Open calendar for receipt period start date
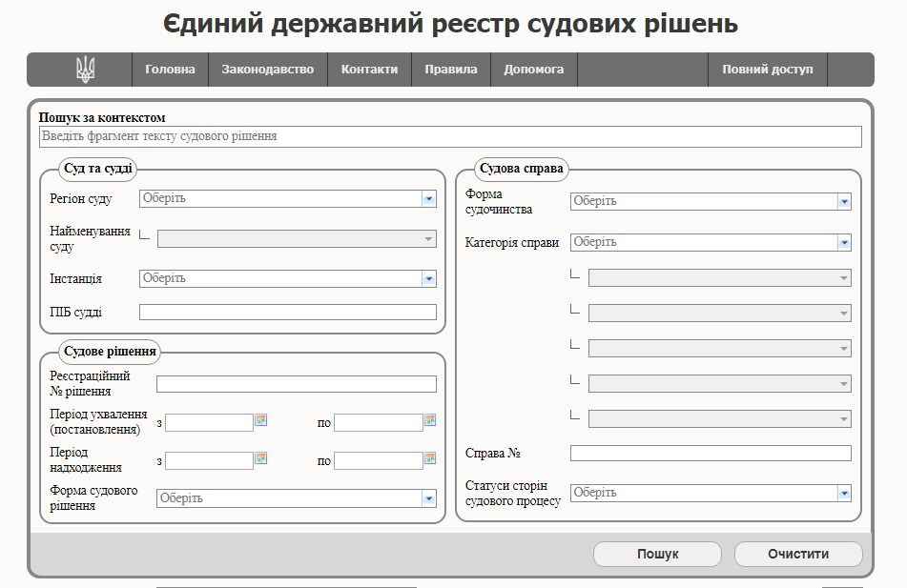 click(260, 458)
